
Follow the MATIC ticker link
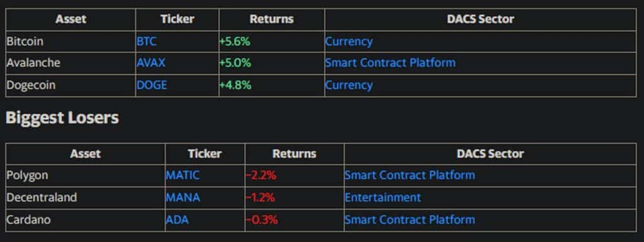coord(183,175)
